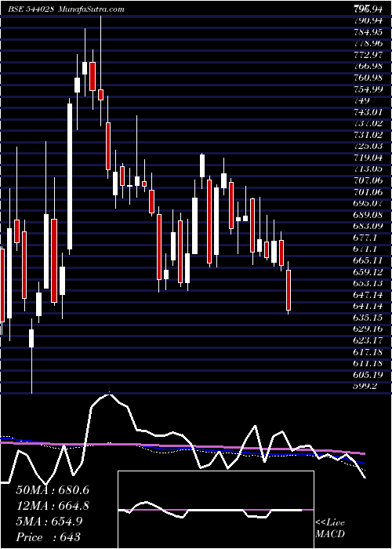Select the 12MA : 664.8 reading
Image resolution: width=392 pixels, height=549 pixels.
pos(53,506)
